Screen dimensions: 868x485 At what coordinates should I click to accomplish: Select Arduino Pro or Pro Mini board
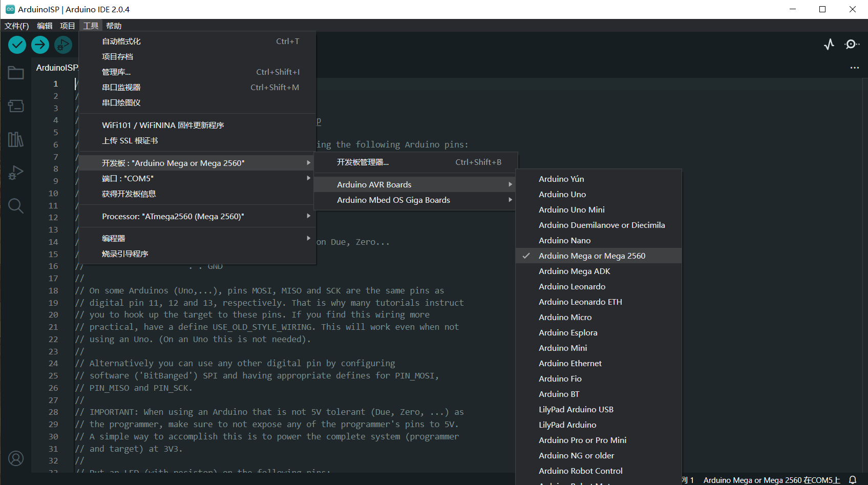click(599, 440)
